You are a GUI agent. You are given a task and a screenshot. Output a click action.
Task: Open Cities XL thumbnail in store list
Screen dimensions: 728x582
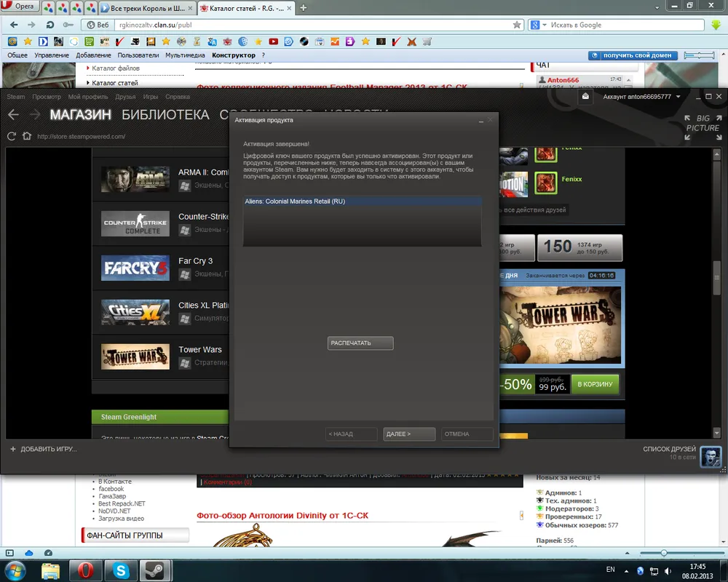tap(135, 312)
